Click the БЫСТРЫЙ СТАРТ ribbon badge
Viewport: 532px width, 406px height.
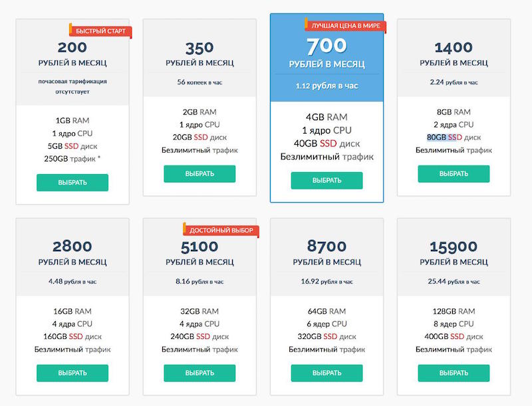tap(100, 31)
